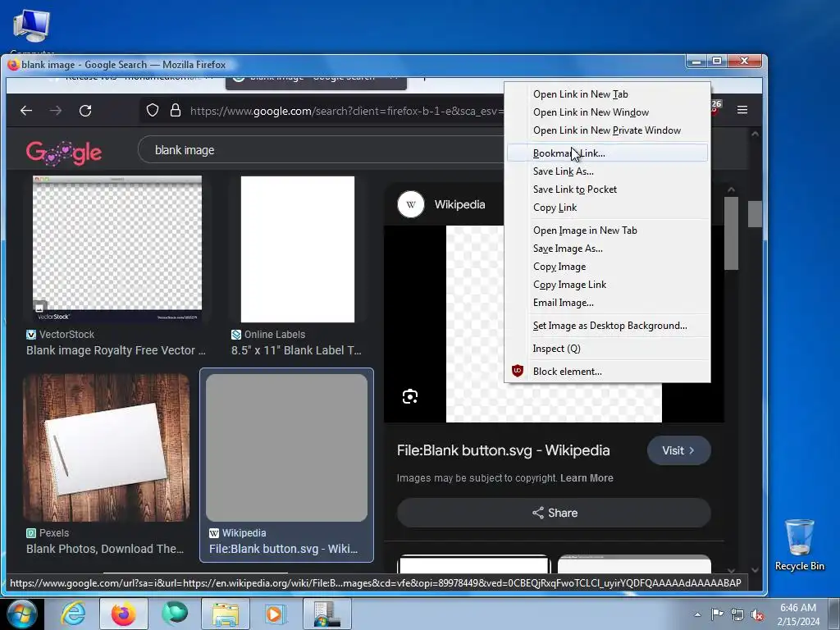Select Block element from the menu
Screen dimensions: 840x630
(x=608, y=372)
